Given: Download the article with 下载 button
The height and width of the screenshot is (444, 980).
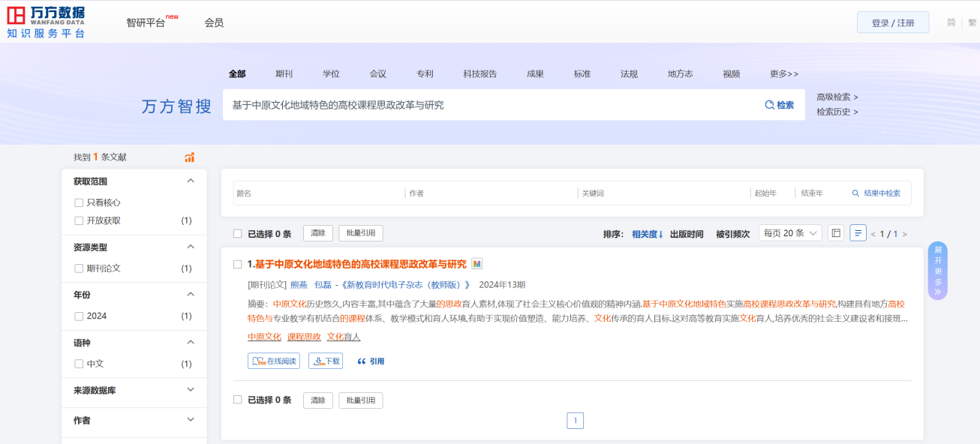Looking at the screenshot, I should click(326, 361).
